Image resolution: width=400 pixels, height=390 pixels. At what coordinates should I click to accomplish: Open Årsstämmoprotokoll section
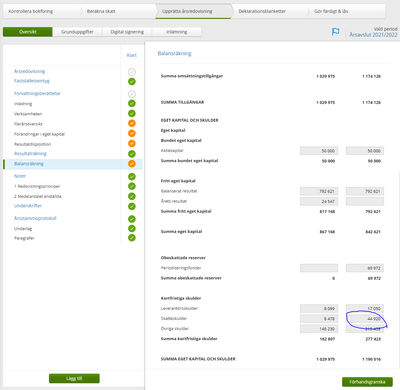[35, 218]
